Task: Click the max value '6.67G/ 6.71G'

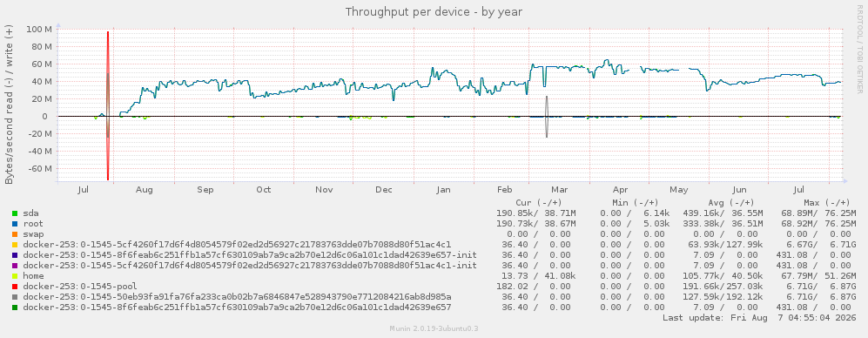Action: pyautogui.click(x=822, y=245)
